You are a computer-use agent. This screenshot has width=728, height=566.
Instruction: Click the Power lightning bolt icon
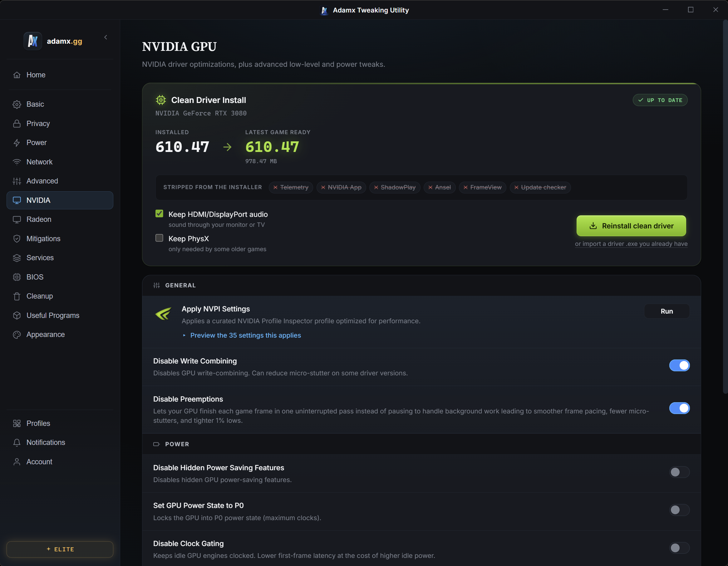[x=17, y=143]
